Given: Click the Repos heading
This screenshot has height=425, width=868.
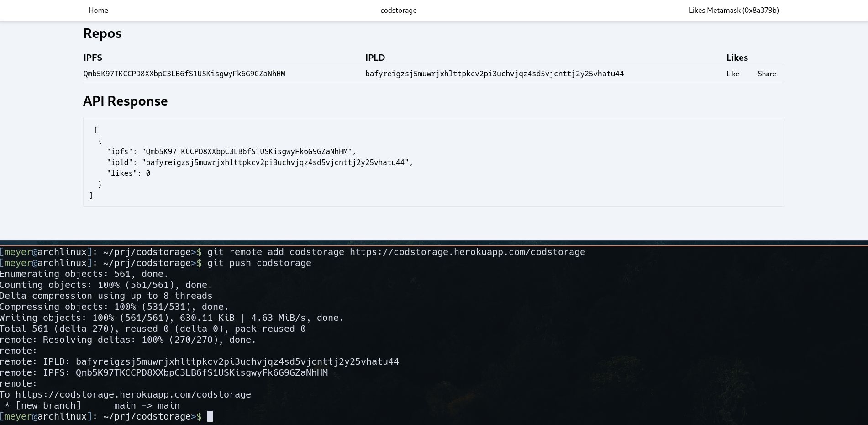Looking at the screenshot, I should click(102, 34).
